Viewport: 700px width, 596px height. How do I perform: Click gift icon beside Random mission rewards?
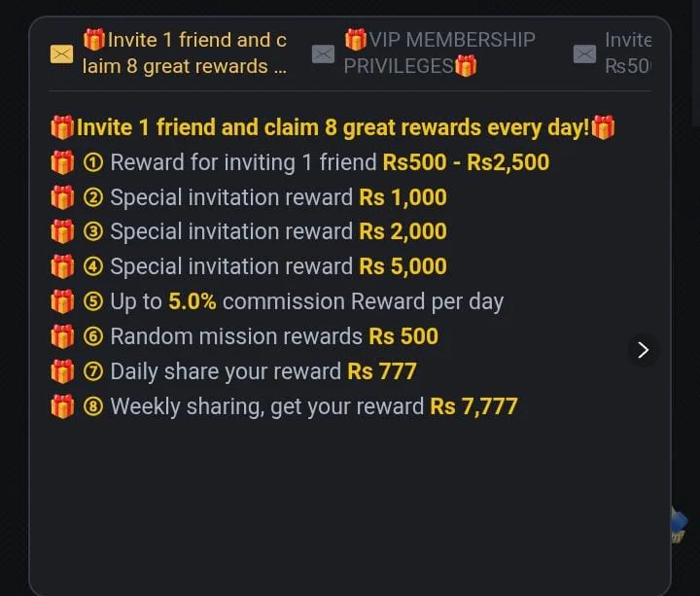(x=62, y=337)
